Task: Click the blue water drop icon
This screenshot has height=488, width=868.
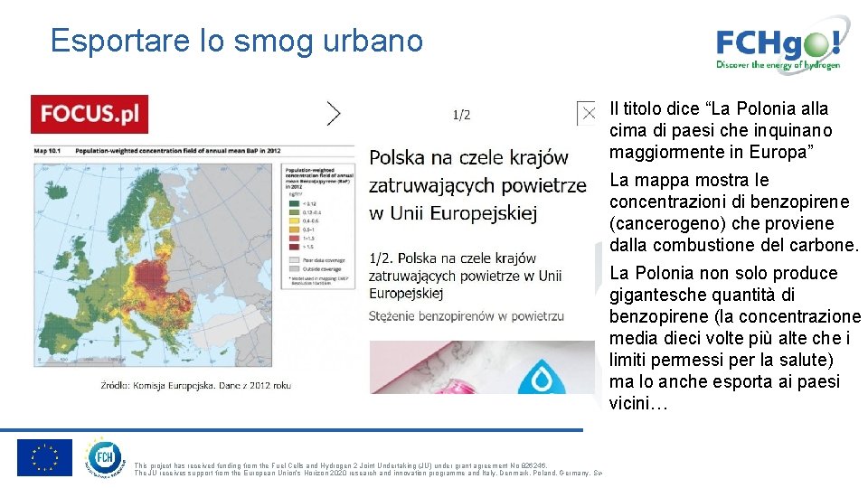Action: (541, 378)
